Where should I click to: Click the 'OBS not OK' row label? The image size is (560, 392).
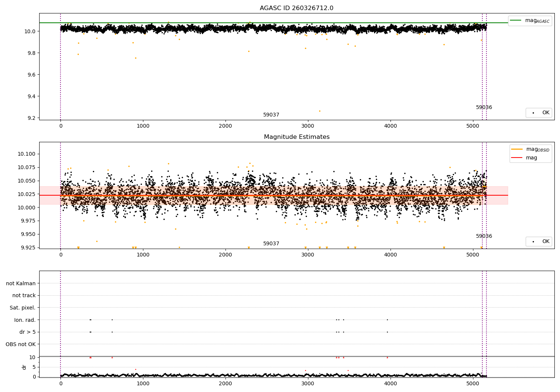click(x=21, y=344)
